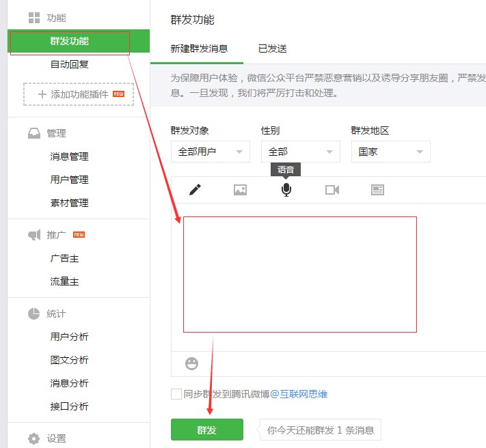Enable 同步群发到腾讯微博 checkbox

(x=176, y=394)
